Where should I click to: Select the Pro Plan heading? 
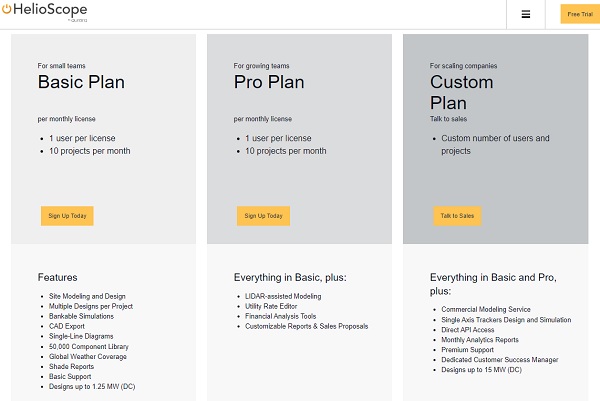pos(272,82)
